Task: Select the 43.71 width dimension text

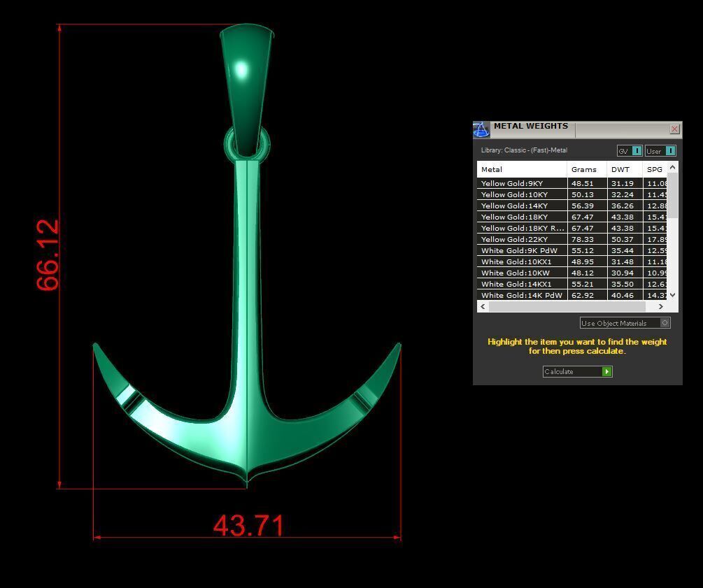Action: point(249,525)
